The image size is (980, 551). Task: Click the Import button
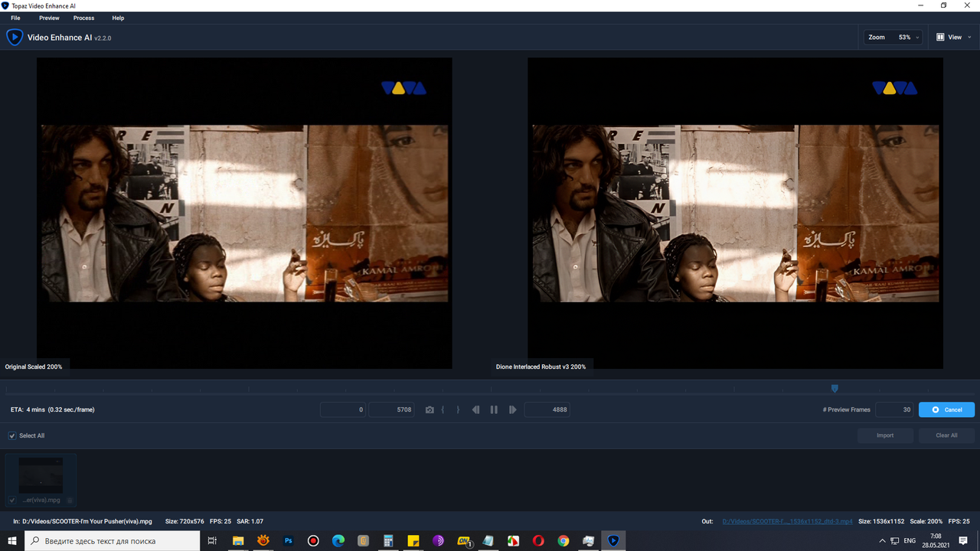(885, 435)
